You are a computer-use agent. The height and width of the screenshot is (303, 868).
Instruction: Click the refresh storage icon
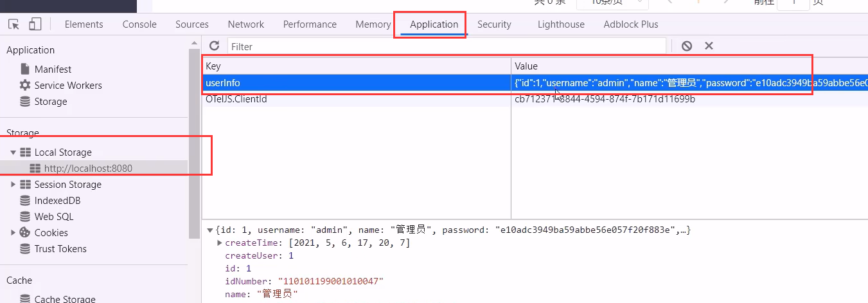[x=215, y=46]
